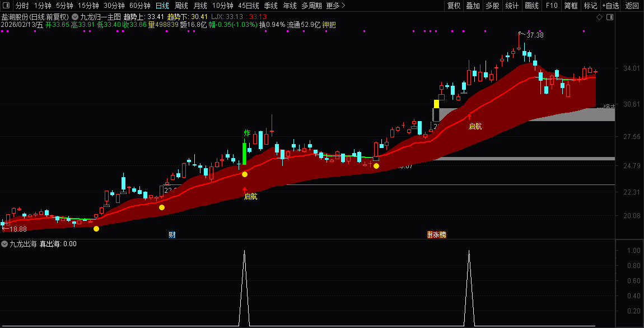Image resolution: width=644 pixels, height=328 pixels.
Task: Open F10 company information
Action: (552, 6)
